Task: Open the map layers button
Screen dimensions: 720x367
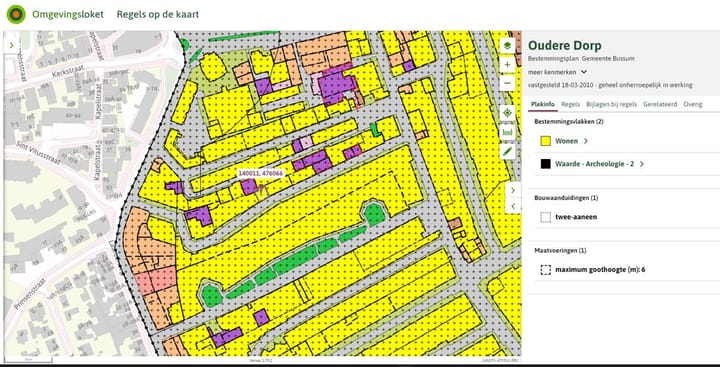Action: 507,46
